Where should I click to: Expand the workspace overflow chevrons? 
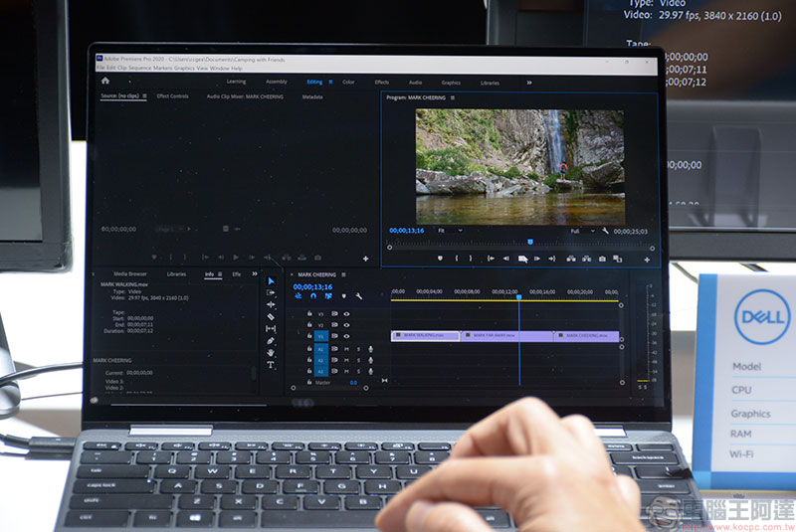pos(529,83)
